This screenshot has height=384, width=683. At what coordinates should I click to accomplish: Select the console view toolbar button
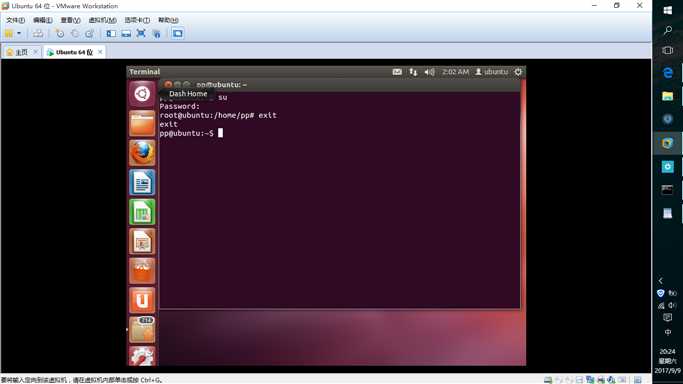click(177, 34)
